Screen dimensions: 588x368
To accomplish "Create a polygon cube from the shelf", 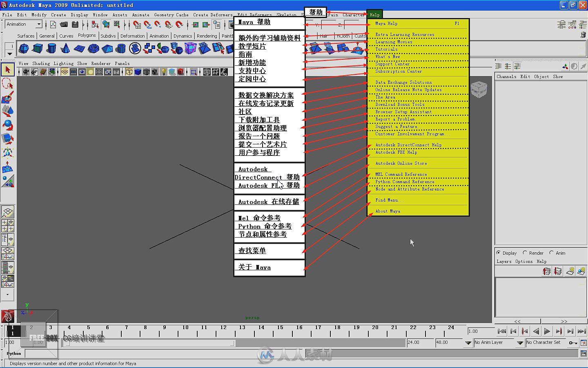I will pyautogui.click(x=38, y=49).
